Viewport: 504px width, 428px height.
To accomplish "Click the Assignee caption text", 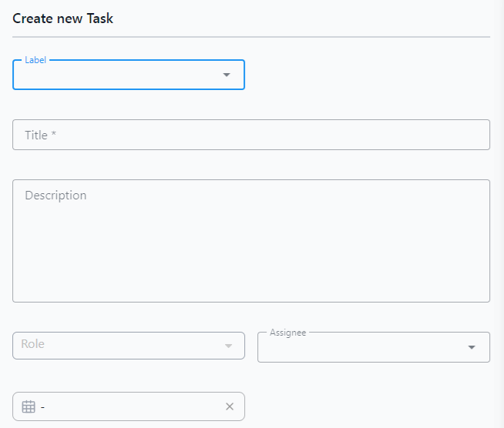I will pos(288,333).
